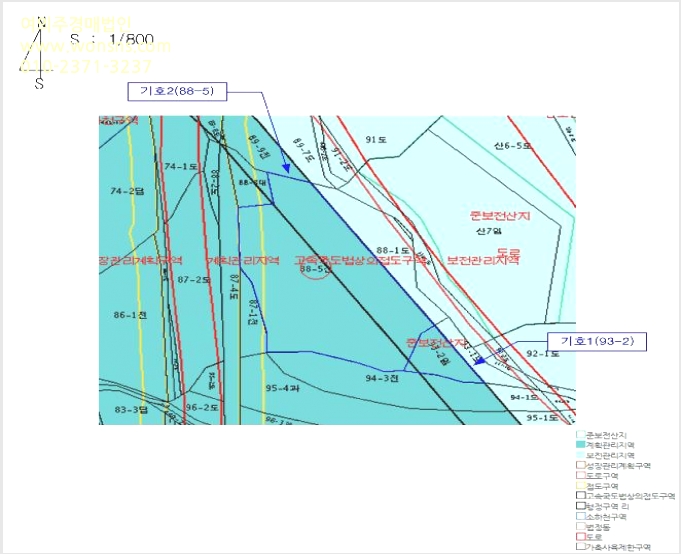The height and width of the screenshot is (554, 681).
Task: Click red 도로 label on map
Action: 509,252
